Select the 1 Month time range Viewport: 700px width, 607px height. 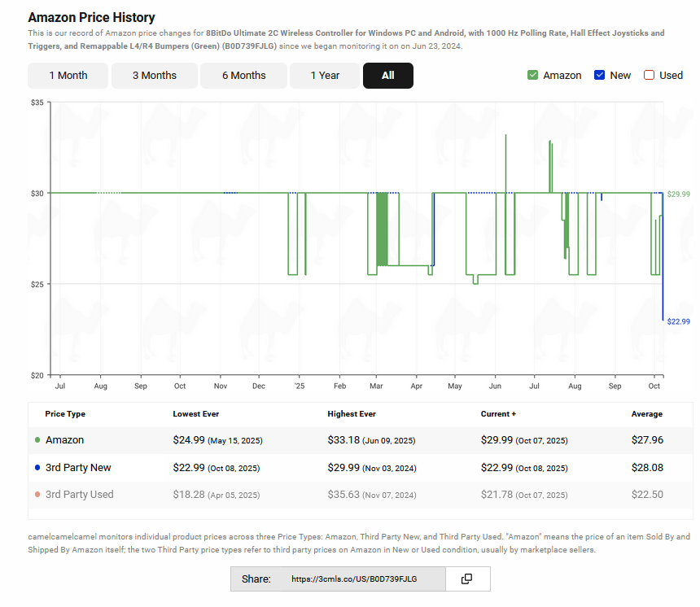click(x=68, y=75)
